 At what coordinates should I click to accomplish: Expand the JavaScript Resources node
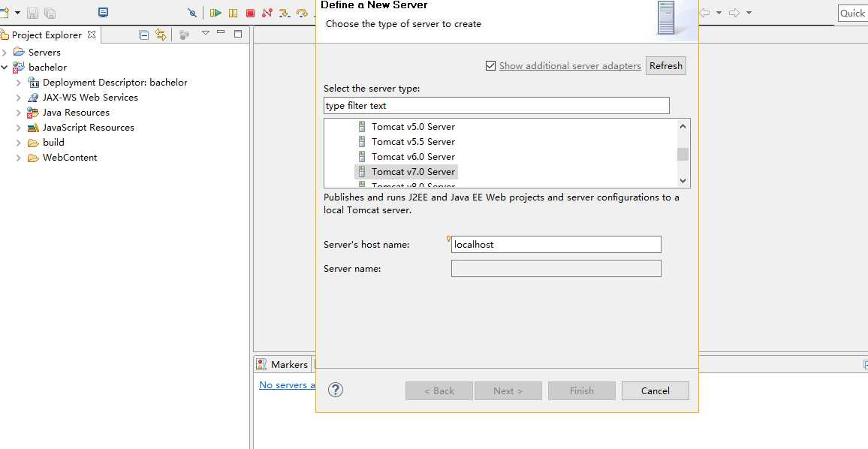pyautogui.click(x=18, y=128)
